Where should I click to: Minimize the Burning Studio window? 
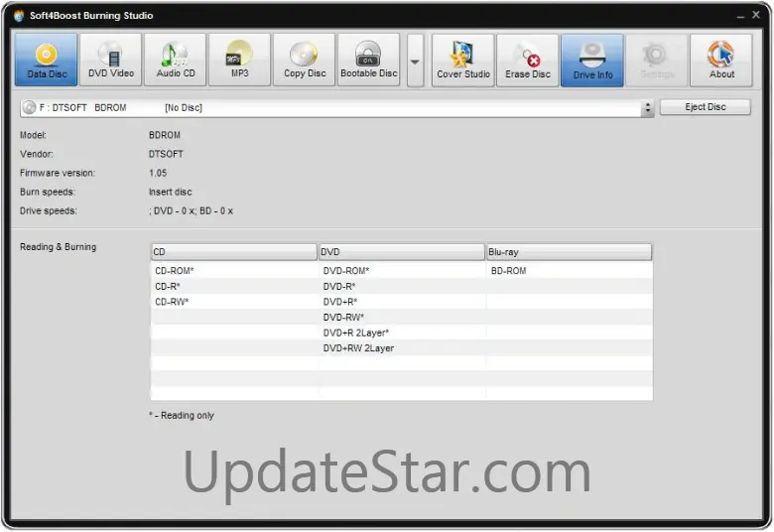click(740, 16)
